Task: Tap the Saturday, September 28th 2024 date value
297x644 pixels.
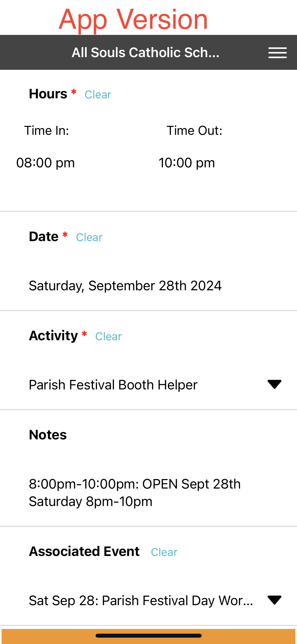Action: 125,286
